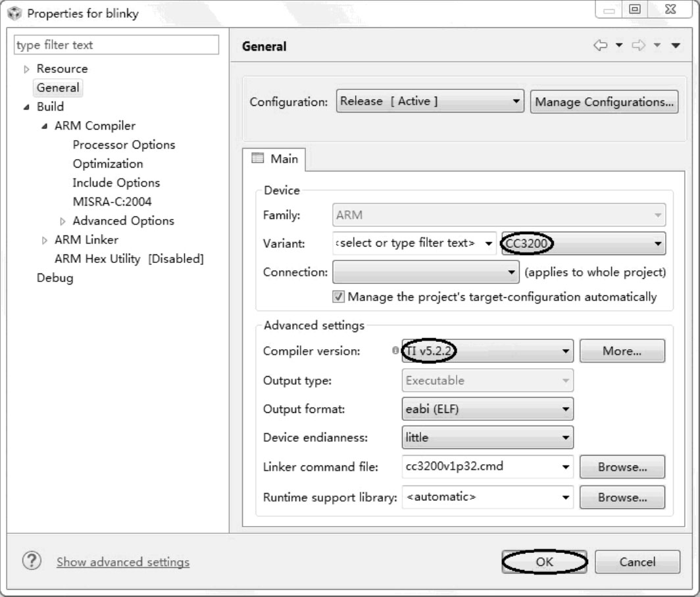Open the Output format dropdown
Image resolution: width=700 pixels, height=597 pixels.
[487, 409]
